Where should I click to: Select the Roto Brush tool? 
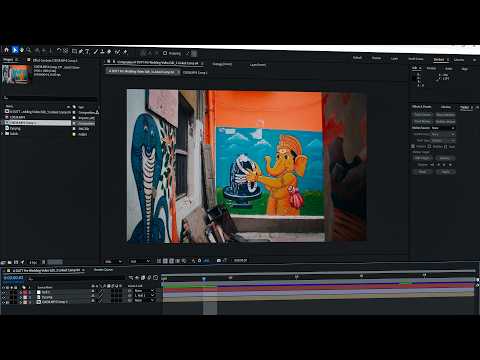(117, 52)
